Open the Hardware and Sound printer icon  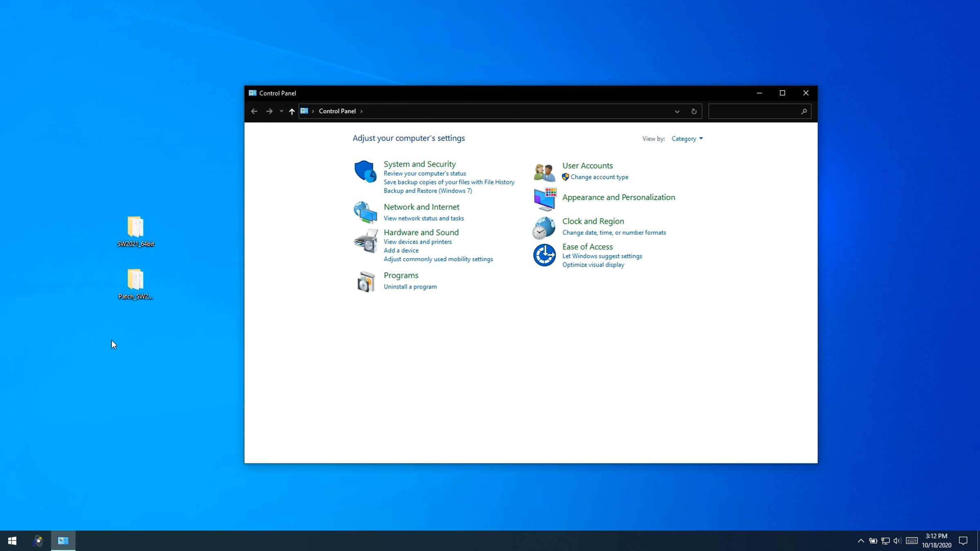365,241
